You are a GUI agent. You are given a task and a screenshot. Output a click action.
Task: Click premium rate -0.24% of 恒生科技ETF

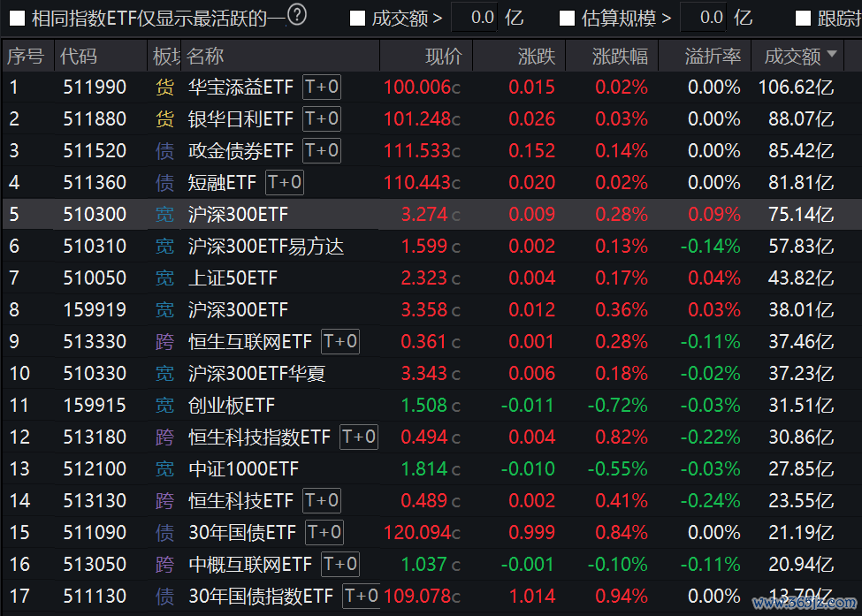point(710,502)
